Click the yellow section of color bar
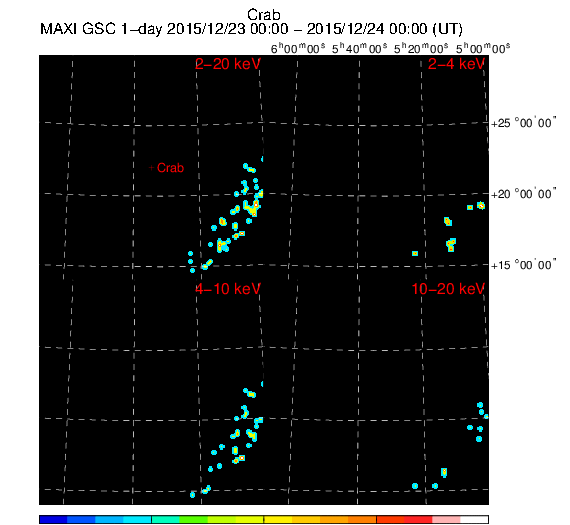Image resolution: width=570 pixels, height=525 pixels. tap(278, 519)
